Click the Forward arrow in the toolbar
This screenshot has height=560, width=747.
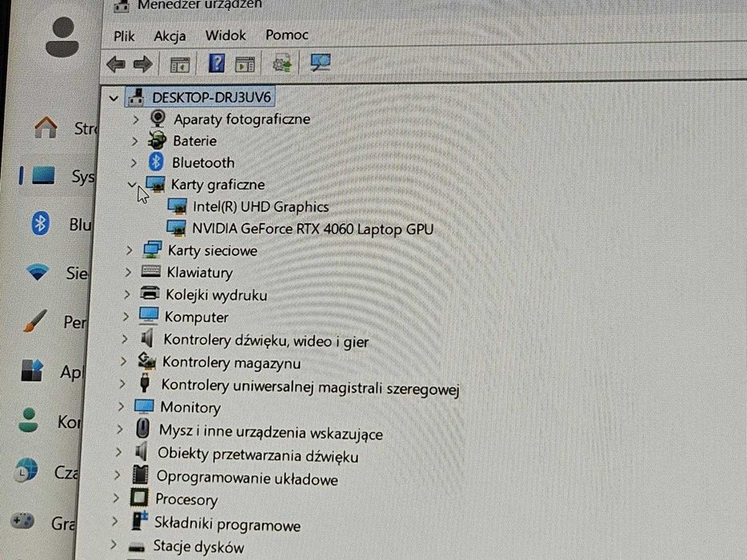143,64
